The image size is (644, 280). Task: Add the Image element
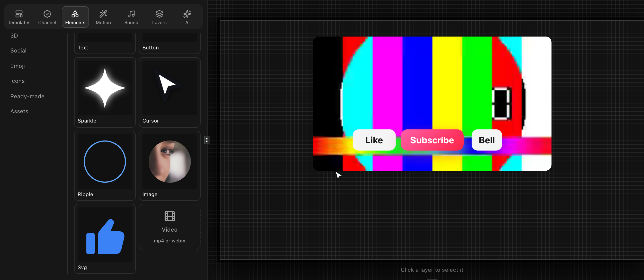[x=170, y=166]
